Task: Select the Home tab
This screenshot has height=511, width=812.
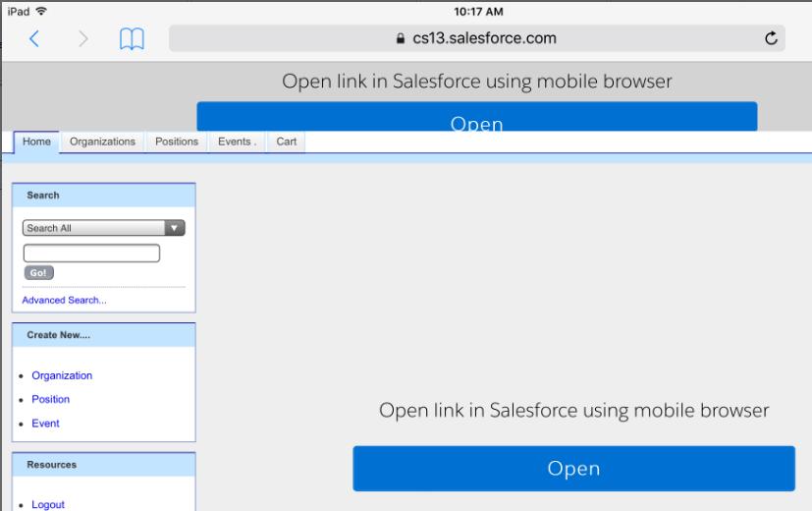Action: (x=36, y=142)
